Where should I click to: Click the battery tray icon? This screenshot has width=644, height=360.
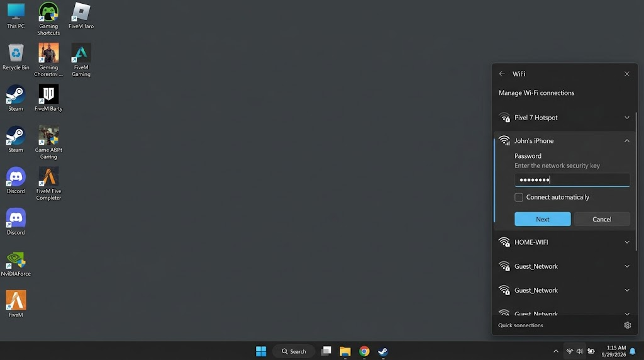[591, 351]
